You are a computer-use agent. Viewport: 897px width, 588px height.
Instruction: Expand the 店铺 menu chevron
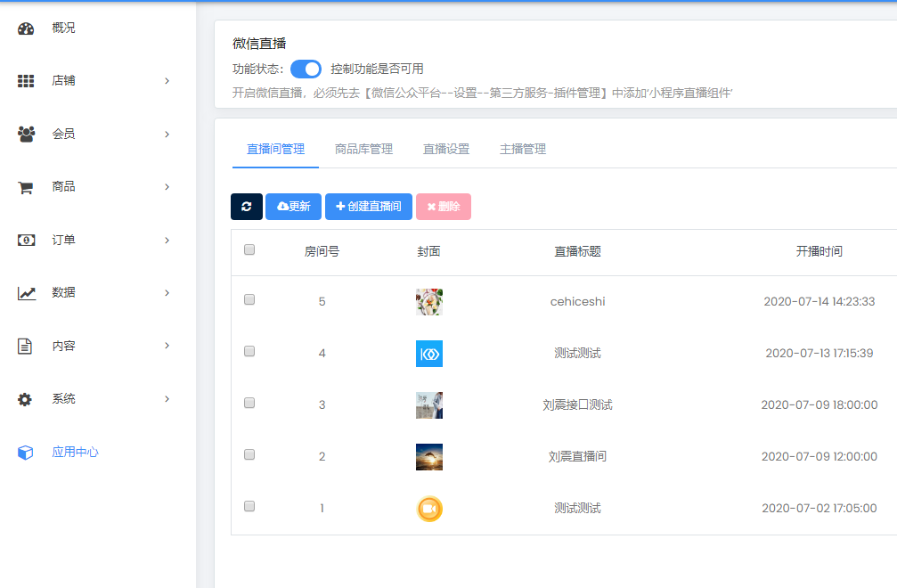[x=167, y=81]
